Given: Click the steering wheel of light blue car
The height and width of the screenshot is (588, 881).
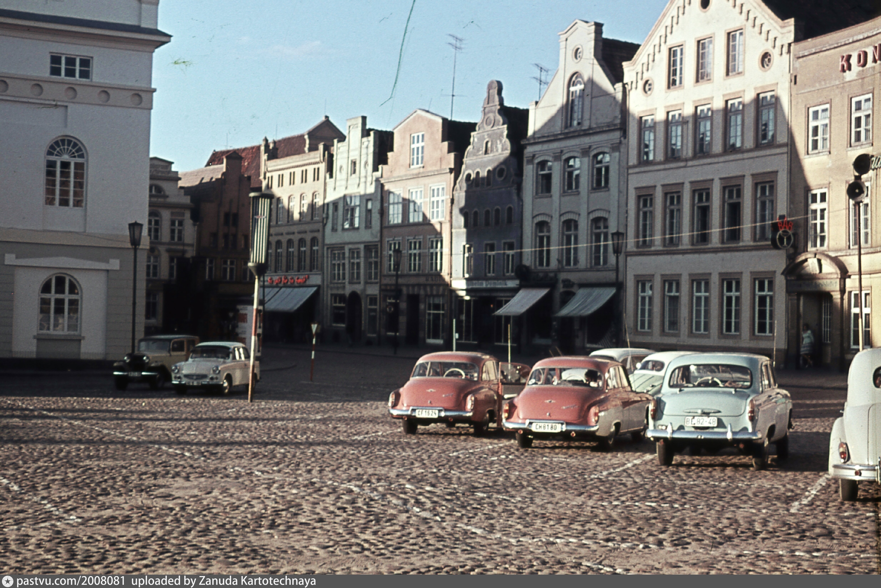Looking at the screenshot, I should 708,381.
